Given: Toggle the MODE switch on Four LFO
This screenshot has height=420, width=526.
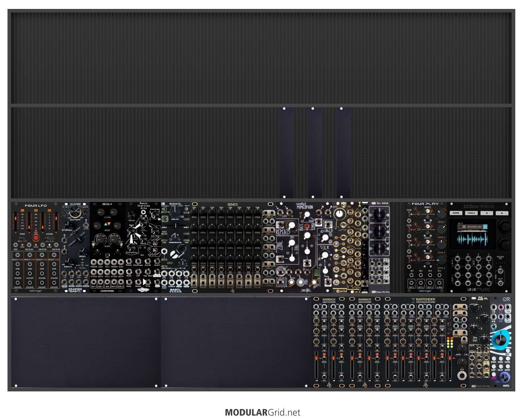Looking at the screenshot, I should pos(22,237).
